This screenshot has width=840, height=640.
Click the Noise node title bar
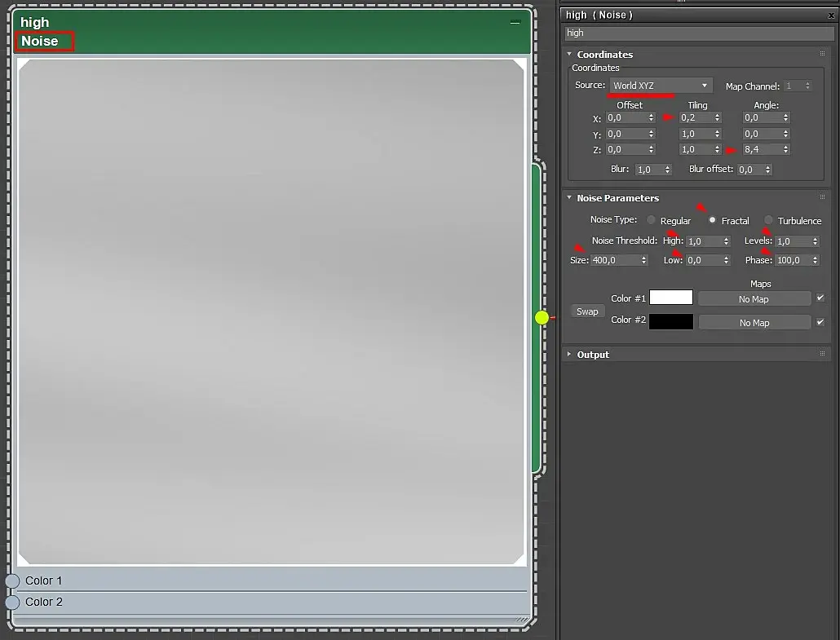[272, 32]
